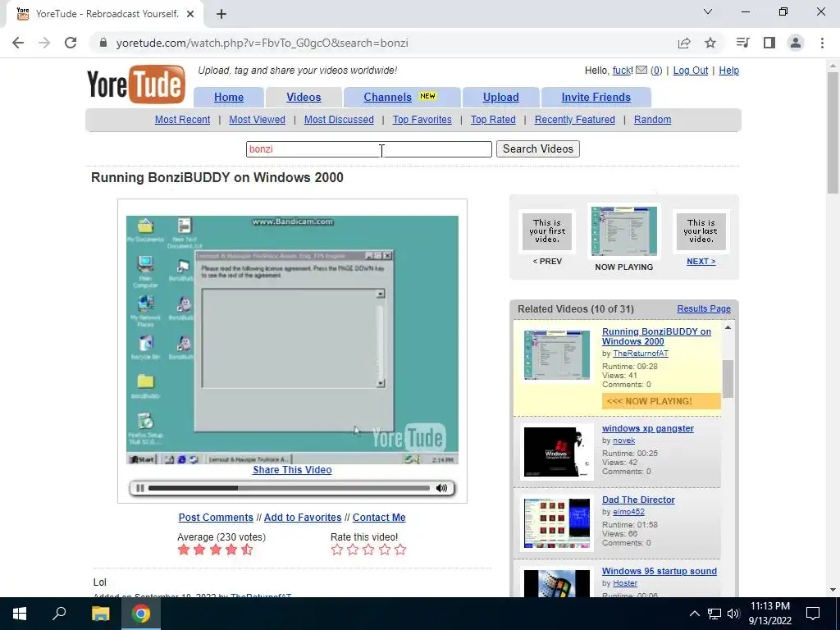Go to NEXT video link
Image resolution: width=840 pixels, height=630 pixels.
701,262
